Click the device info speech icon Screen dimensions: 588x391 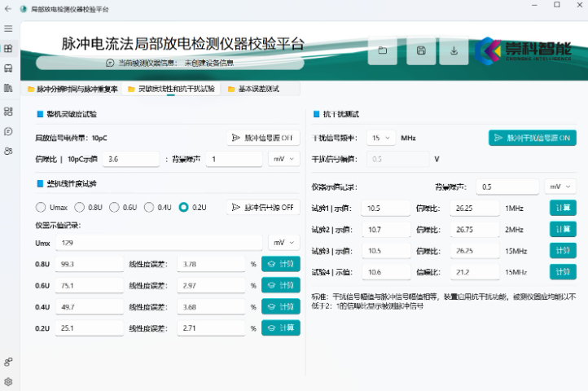pyautogui.click(x=110, y=63)
